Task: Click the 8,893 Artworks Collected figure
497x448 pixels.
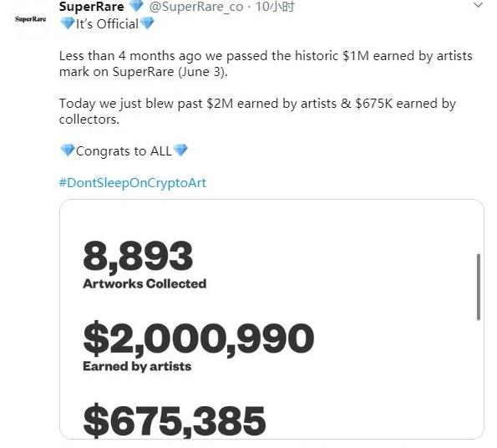Action: click(x=138, y=256)
